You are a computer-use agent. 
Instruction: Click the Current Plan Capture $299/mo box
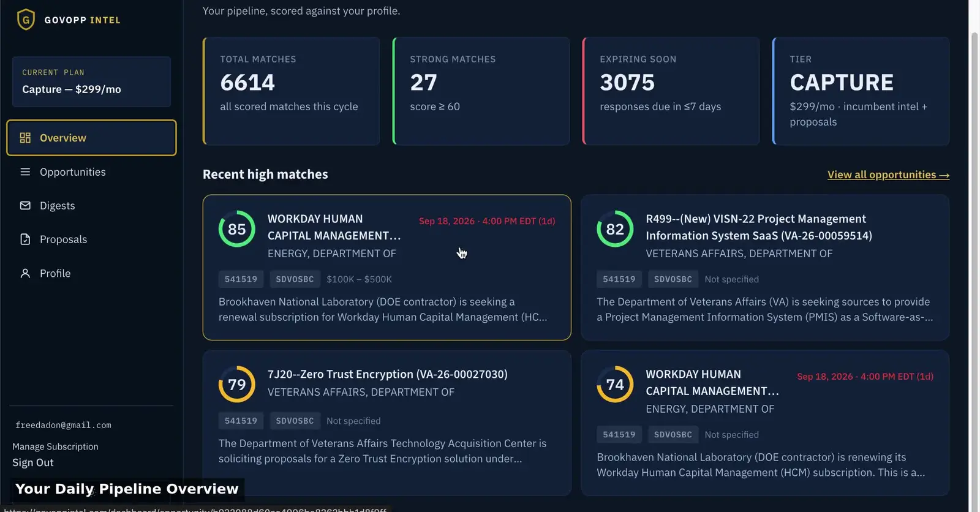91,81
